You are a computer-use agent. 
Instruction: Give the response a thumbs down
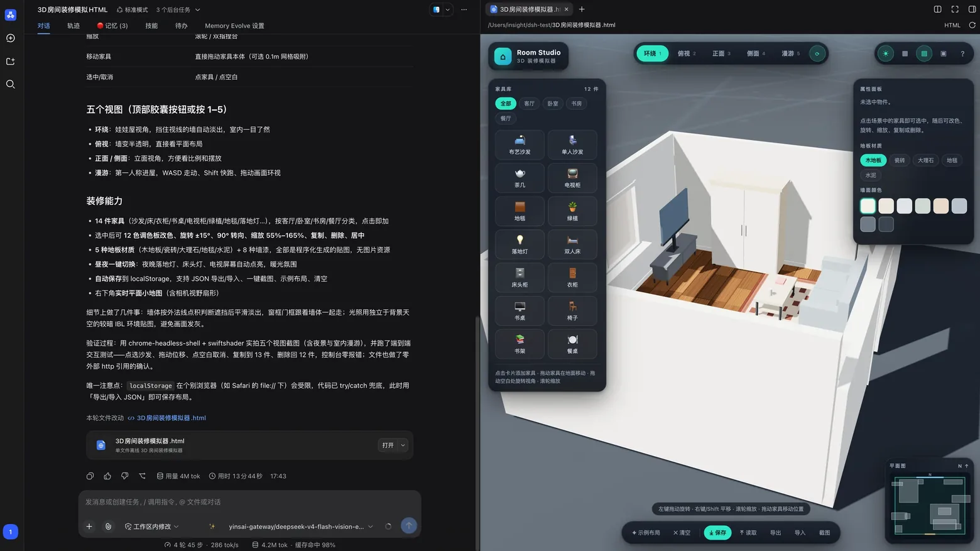pyautogui.click(x=125, y=476)
